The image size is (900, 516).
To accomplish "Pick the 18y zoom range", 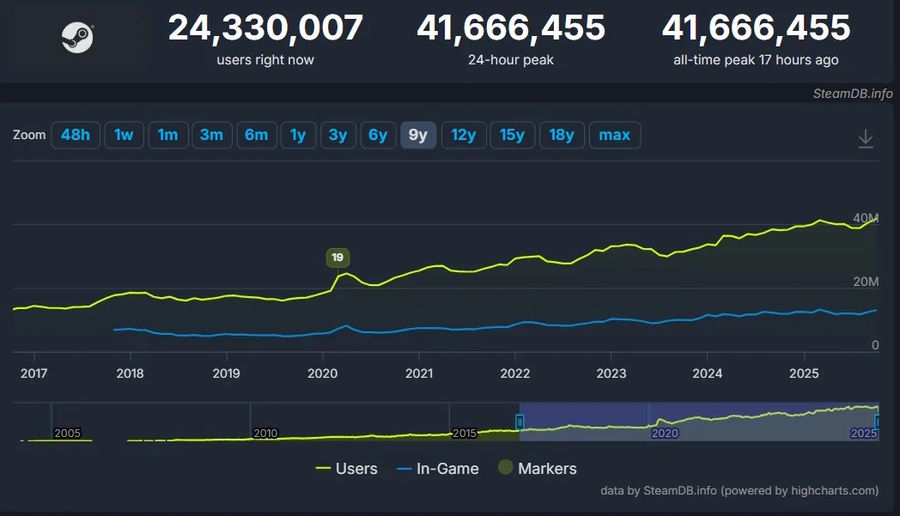I will coord(561,135).
